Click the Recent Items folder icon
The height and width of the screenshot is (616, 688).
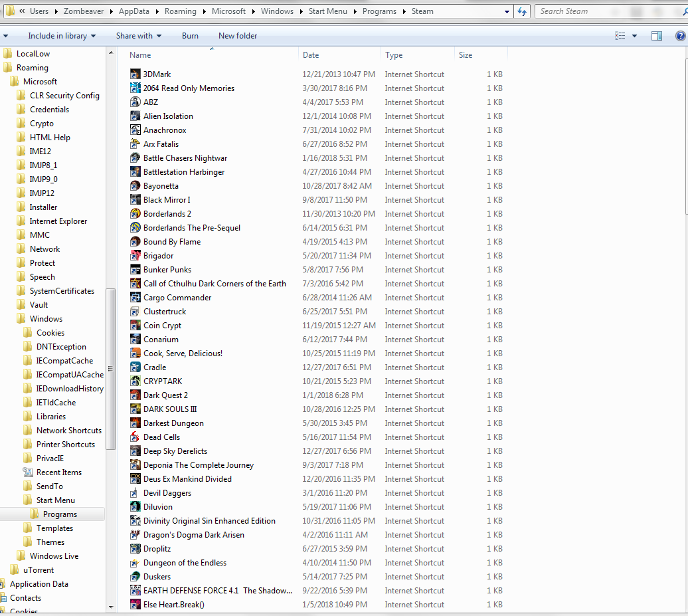[x=28, y=472]
